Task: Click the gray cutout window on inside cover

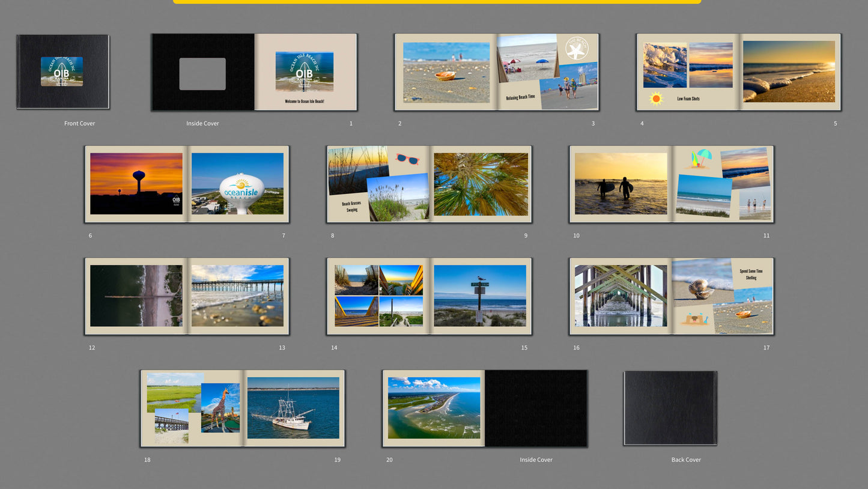Action: pyautogui.click(x=202, y=74)
